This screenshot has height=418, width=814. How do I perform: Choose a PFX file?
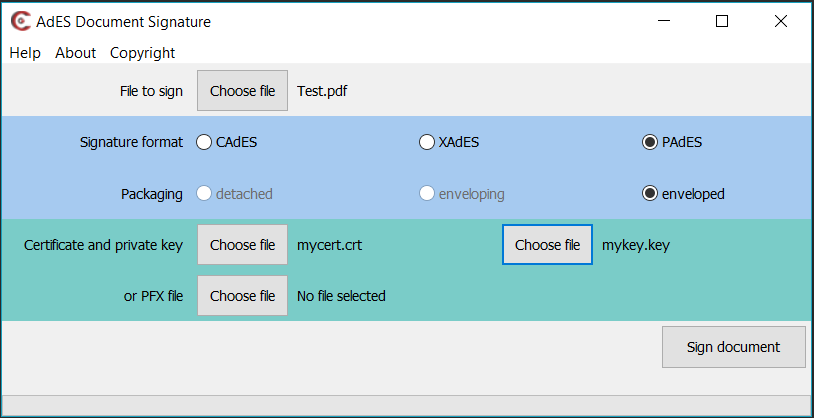pyautogui.click(x=242, y=296)
